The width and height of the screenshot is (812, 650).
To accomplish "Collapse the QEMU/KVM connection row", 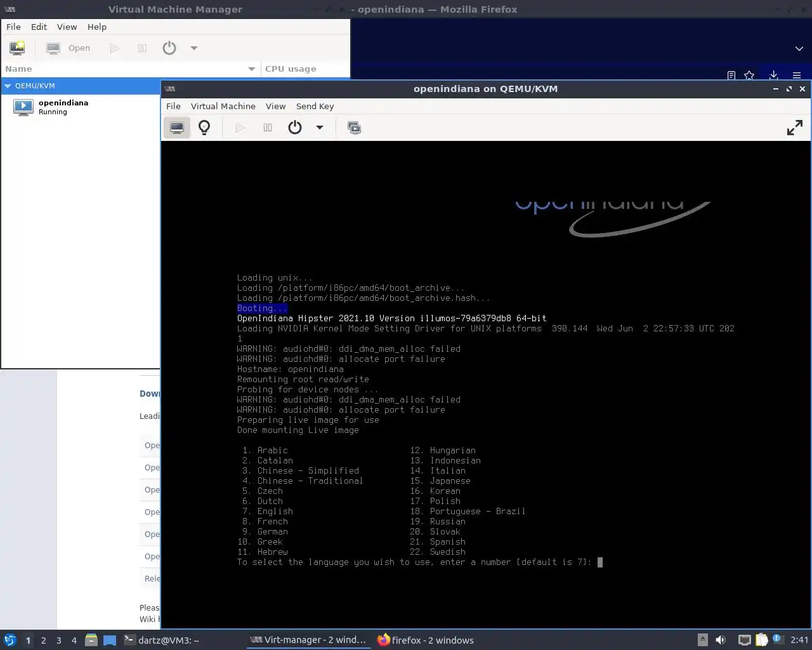I will (x=8, y=86).
